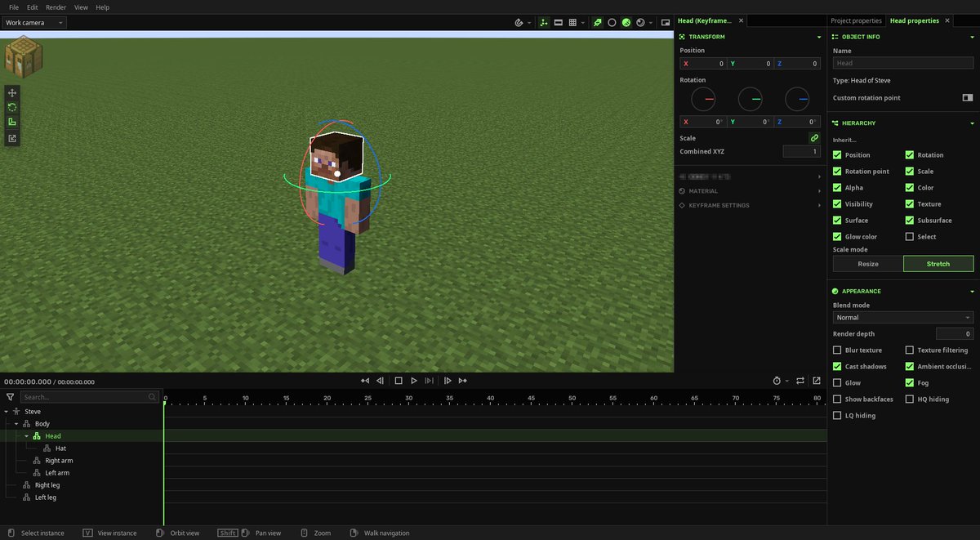Enable the Blur texture checkbox

[837, 350]
